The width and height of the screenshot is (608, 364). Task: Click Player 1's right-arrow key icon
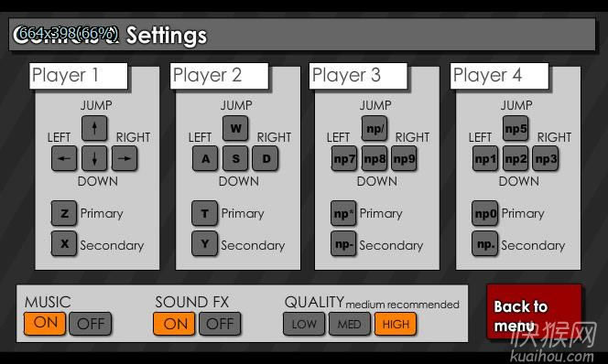point(125,158)
